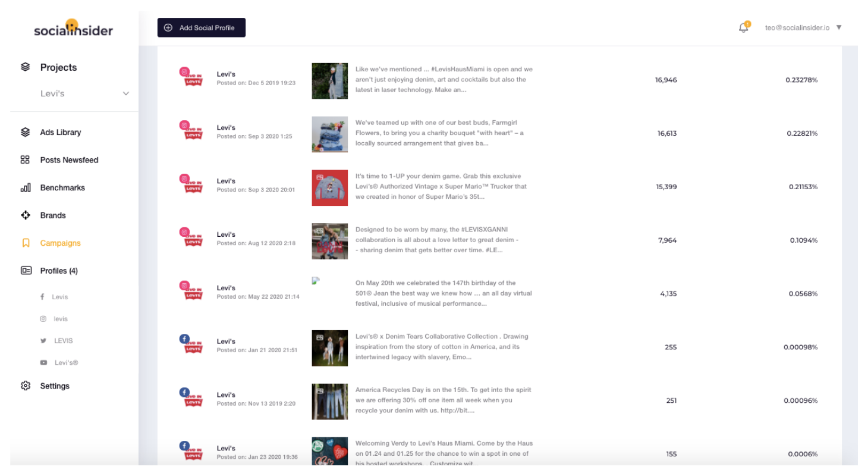Open the Projects section
This screenshot has width=868, height=476.
(x=58, y=67)
